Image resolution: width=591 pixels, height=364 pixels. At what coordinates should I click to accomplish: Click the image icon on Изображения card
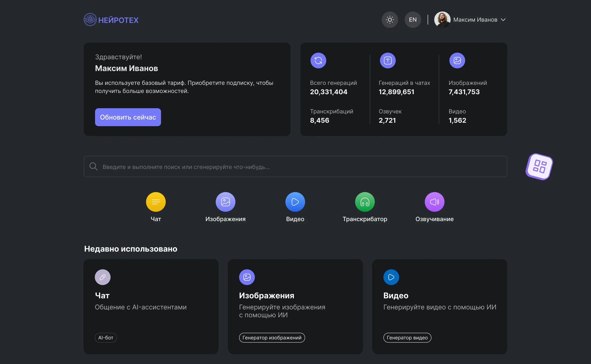pyautogui.click(x=247, y=277)
